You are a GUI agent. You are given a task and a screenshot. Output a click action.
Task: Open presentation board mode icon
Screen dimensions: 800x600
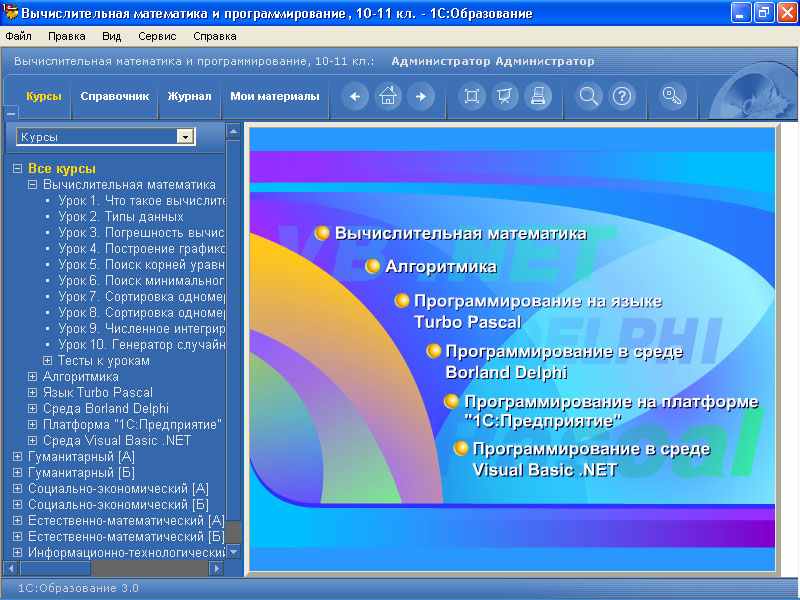[x=505, y=96]
